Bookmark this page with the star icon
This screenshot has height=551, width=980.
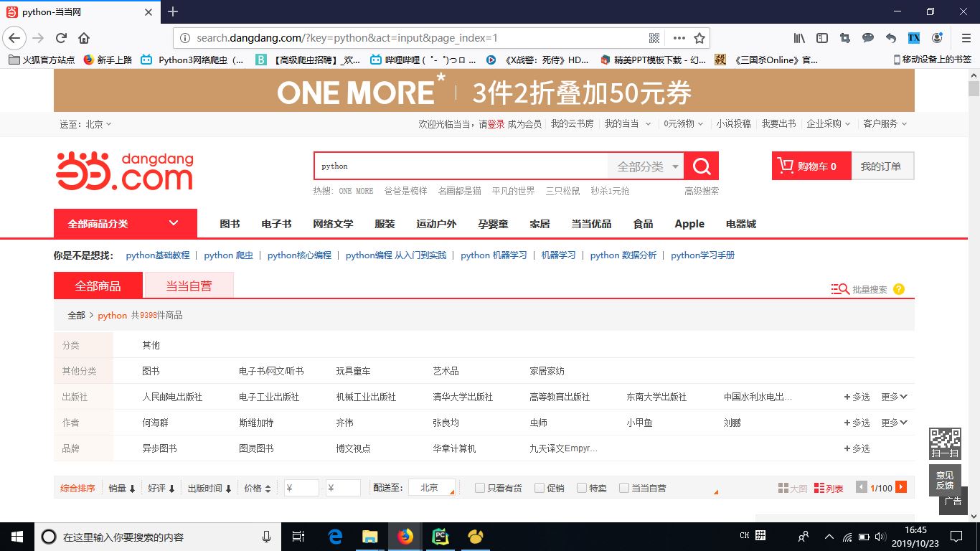699,38
